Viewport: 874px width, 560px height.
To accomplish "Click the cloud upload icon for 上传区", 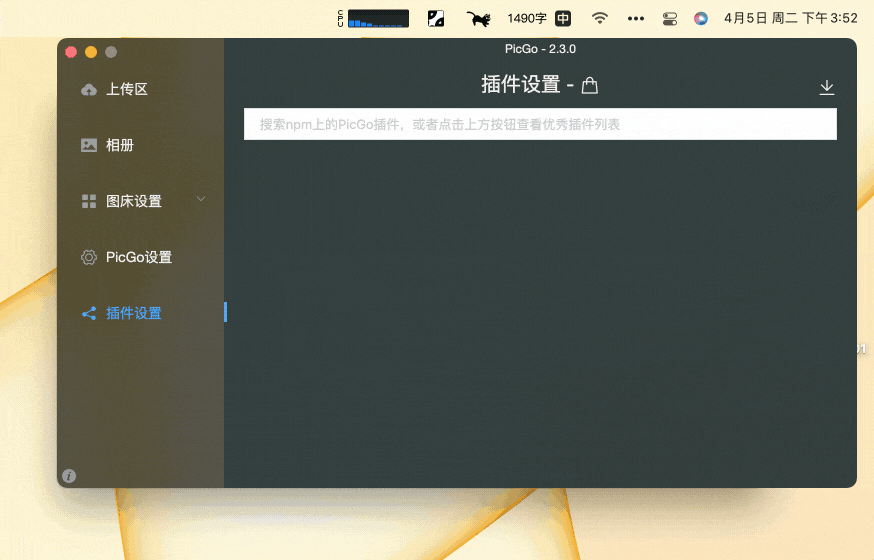I will (x=89, y=90).
